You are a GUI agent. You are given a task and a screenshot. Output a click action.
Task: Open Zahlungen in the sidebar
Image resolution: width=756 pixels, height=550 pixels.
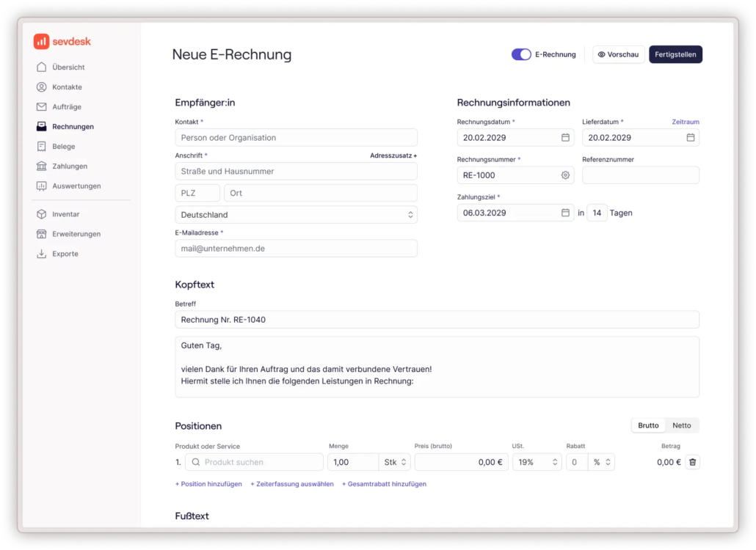(x=70, y=166)
